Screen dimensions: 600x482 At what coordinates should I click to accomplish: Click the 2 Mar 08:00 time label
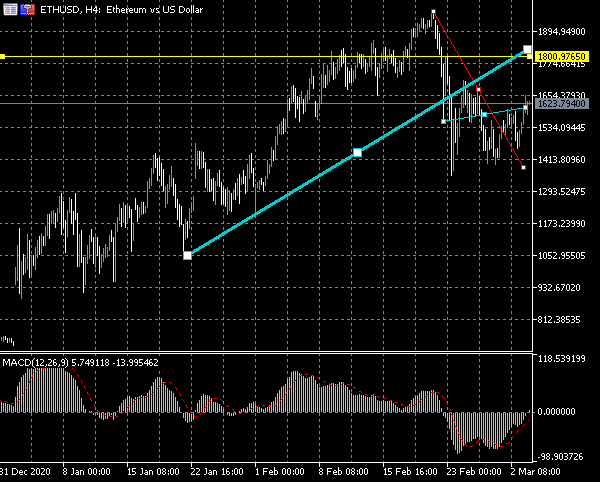(535, 472)
